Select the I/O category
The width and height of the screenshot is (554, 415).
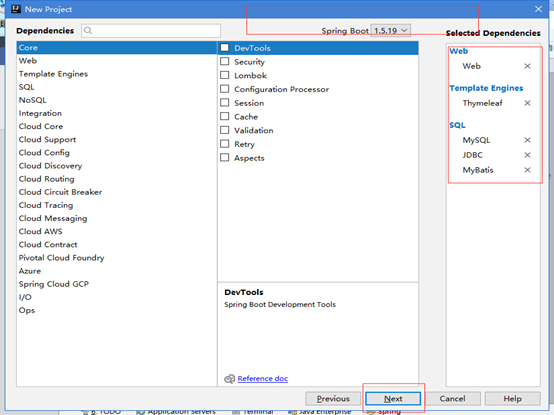tap(117, 297)
